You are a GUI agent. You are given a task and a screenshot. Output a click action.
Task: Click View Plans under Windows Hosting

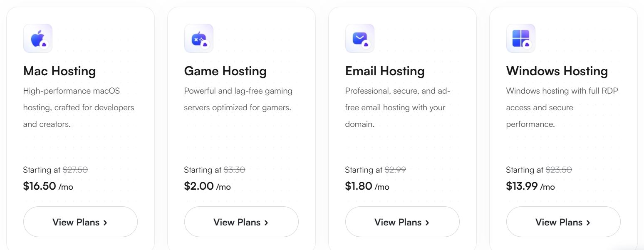point(563,222)
